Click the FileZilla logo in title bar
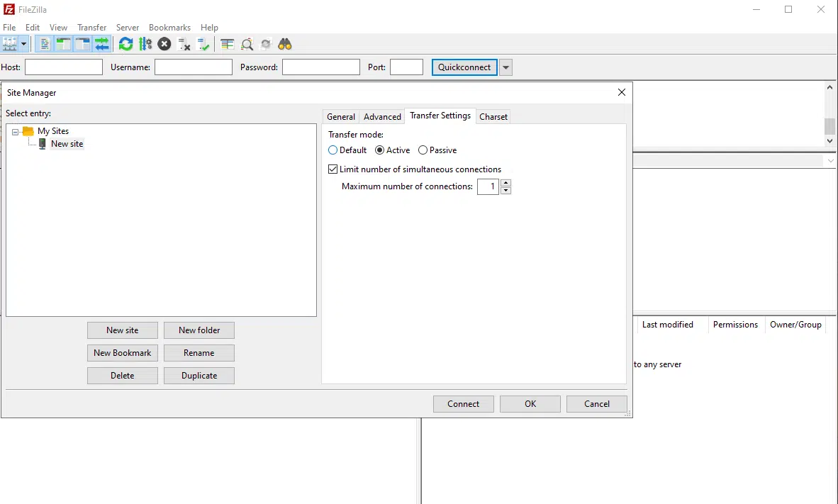Viewport: 838px width, 504px height. pos(9,9)
